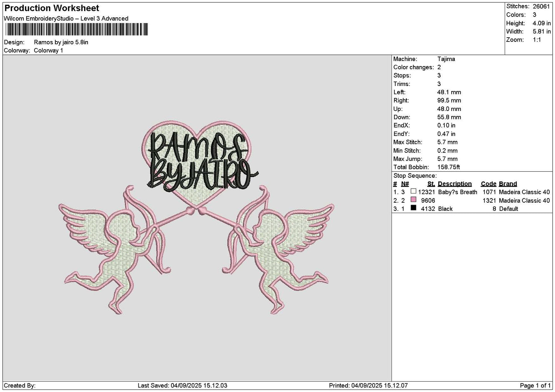
Task: Click 'Wilcom EmbroideryStudio – Level 3 Advanced' text
Action: point(66,18)
